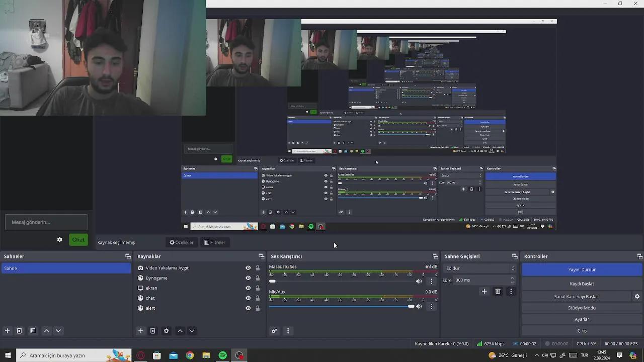Add a new scene in Sahneler panel

click(7, 331)
